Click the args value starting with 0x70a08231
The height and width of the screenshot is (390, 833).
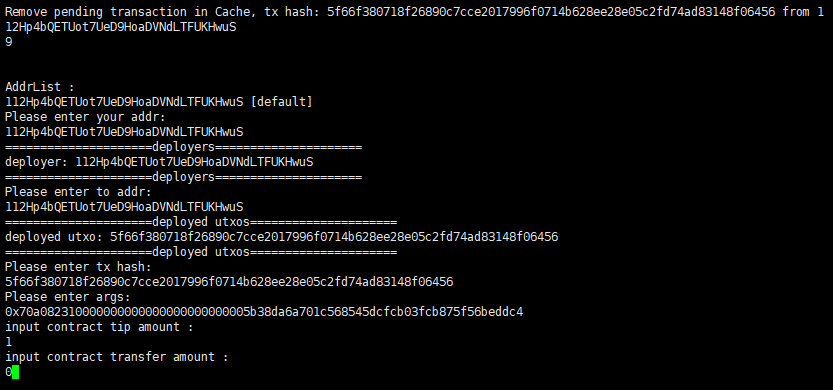[x=264, y=312]
